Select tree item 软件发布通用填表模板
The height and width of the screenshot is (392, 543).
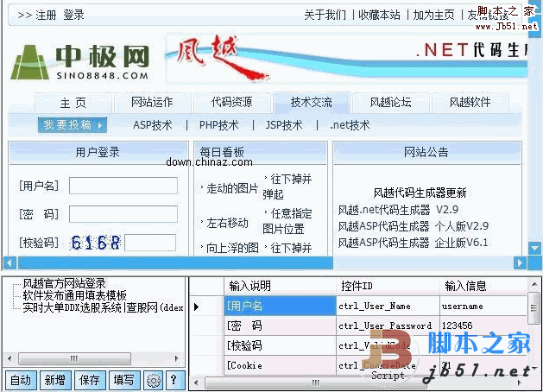pyautogui.click(x=74, y=295)
